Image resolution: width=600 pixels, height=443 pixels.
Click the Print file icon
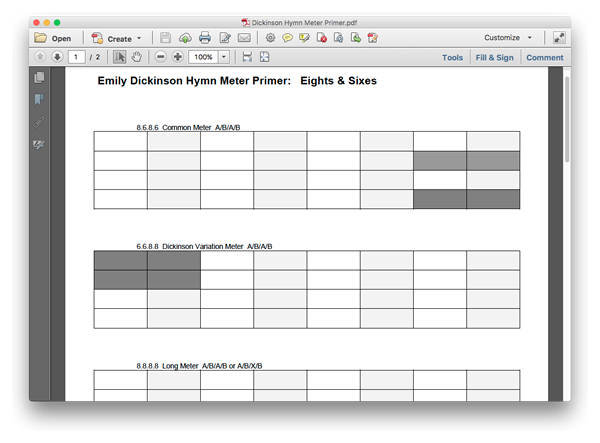(205, 38)
